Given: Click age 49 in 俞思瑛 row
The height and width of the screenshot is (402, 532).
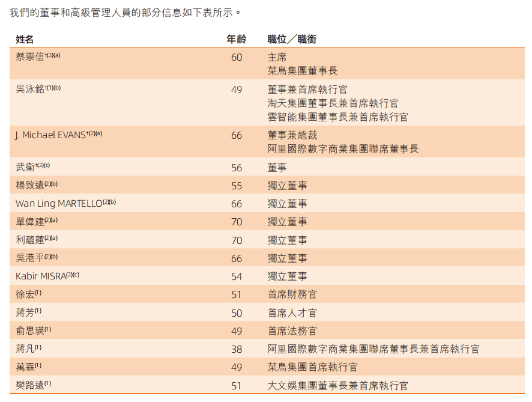Looking at the screenshot, I should (237, 331).
